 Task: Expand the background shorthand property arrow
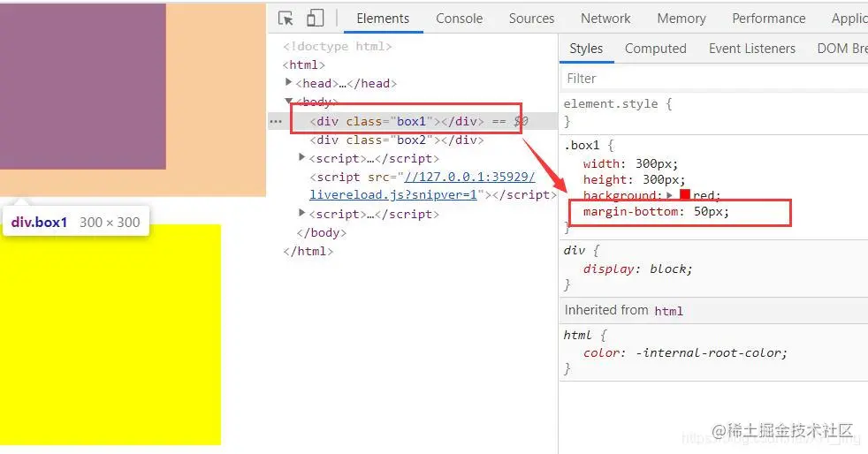coord(669,195)
